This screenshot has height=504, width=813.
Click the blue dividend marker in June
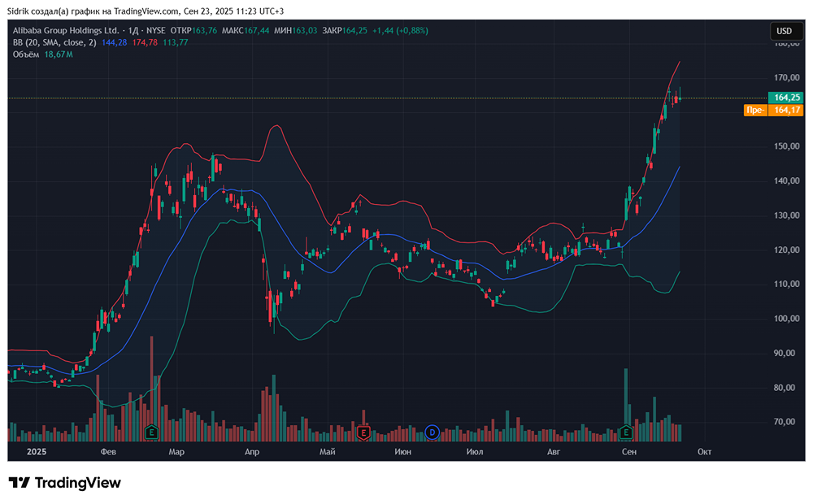tap(433, 432)
